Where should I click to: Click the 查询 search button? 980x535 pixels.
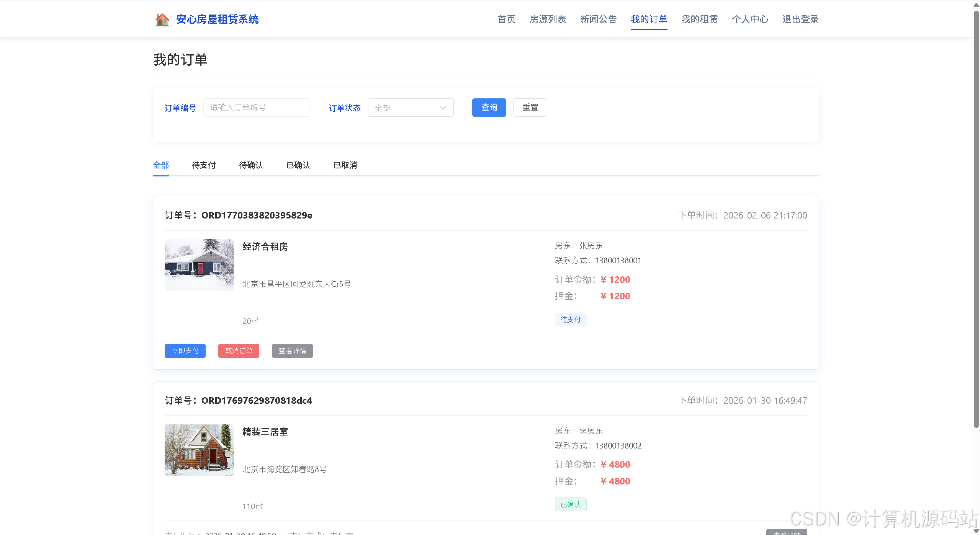click(489, 108)
